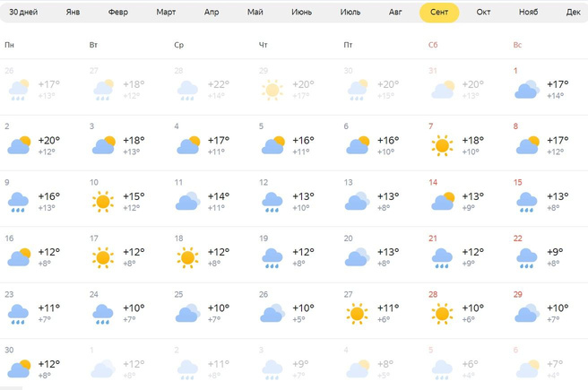This screenshot has width=588, height=390.
Task: Click the cloudy icon for September 11
Action: click(x=187, y=201)
